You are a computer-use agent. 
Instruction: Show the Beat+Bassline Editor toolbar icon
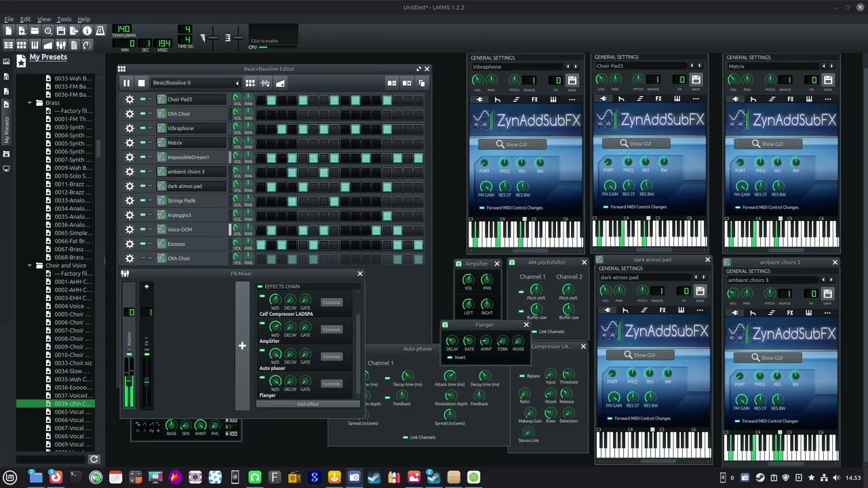click(x=22, y=45)
